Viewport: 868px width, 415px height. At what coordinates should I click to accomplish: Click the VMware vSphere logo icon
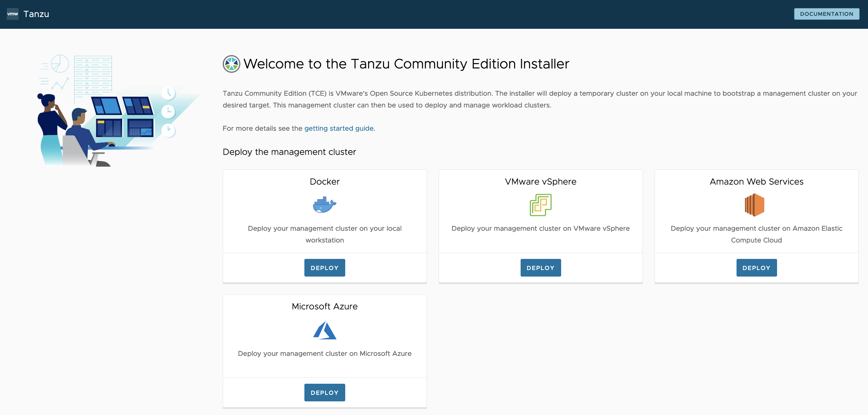tap(540, 205)
